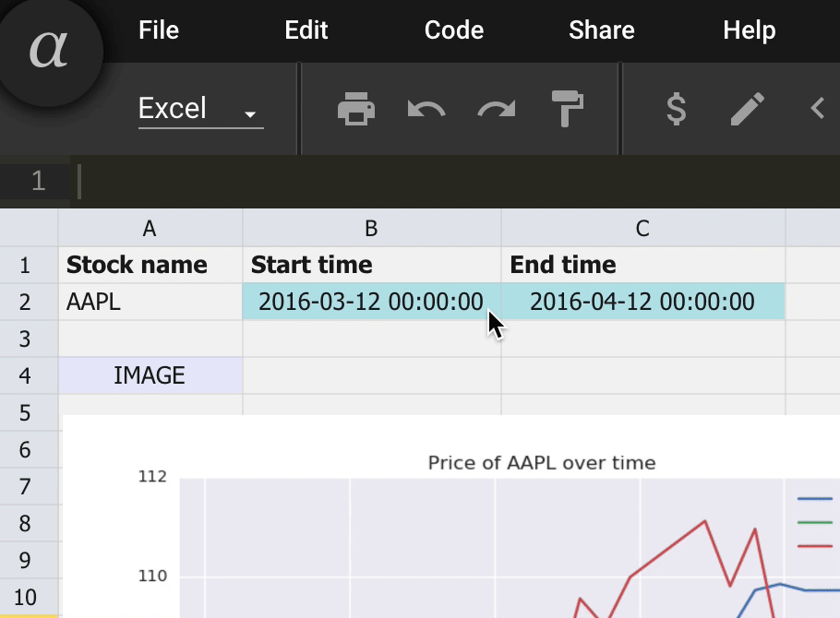
Task: Open the Share menu
Action: [x=602, y=30]
